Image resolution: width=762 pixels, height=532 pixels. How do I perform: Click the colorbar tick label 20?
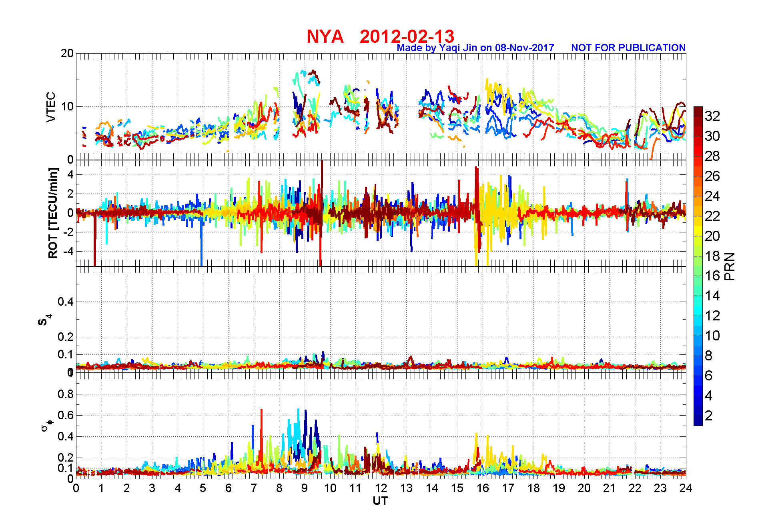(712, 236)
